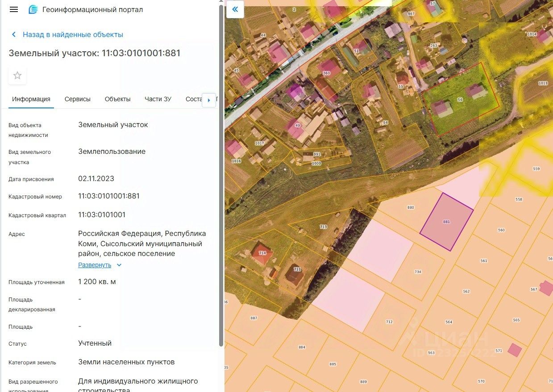Expand the address chevron next to Развернуть
Viewport: 553px width, 392px height.
[119, 265]
